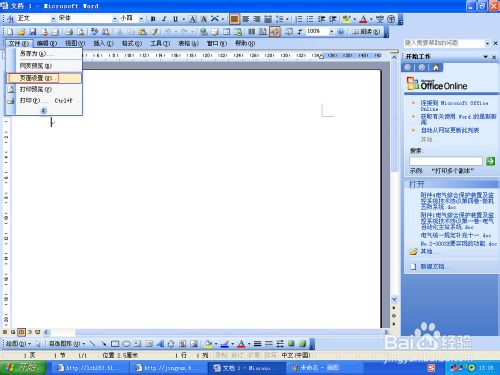500x375 pixels.
Task: Click the Read 阅读 button in toolbar
Action: click(x=366, y=32)
